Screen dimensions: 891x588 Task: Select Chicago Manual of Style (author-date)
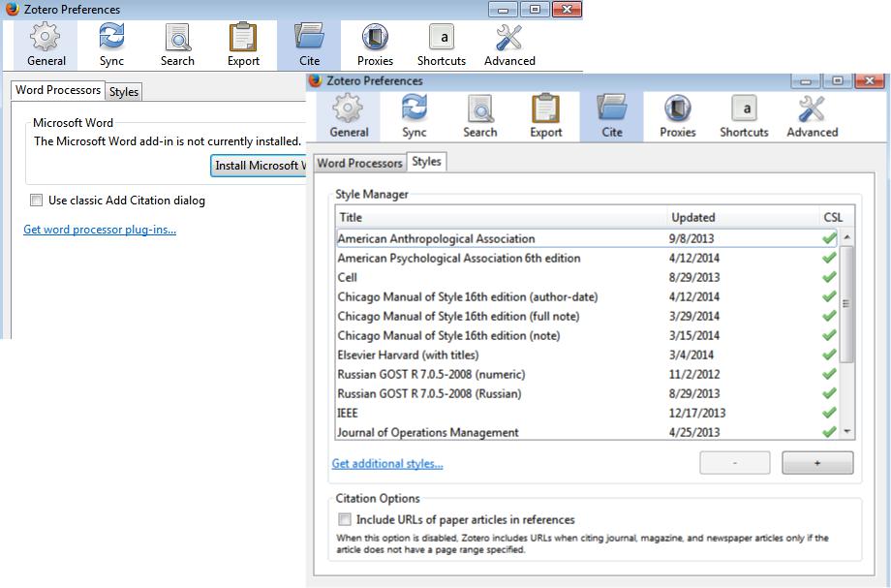coord(587,296)
